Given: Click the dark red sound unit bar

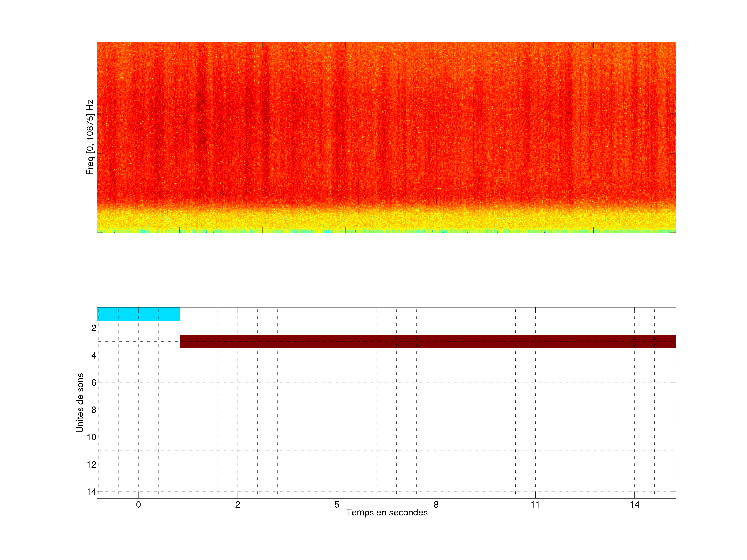Looking at the screenshot, I should [427, 341].
